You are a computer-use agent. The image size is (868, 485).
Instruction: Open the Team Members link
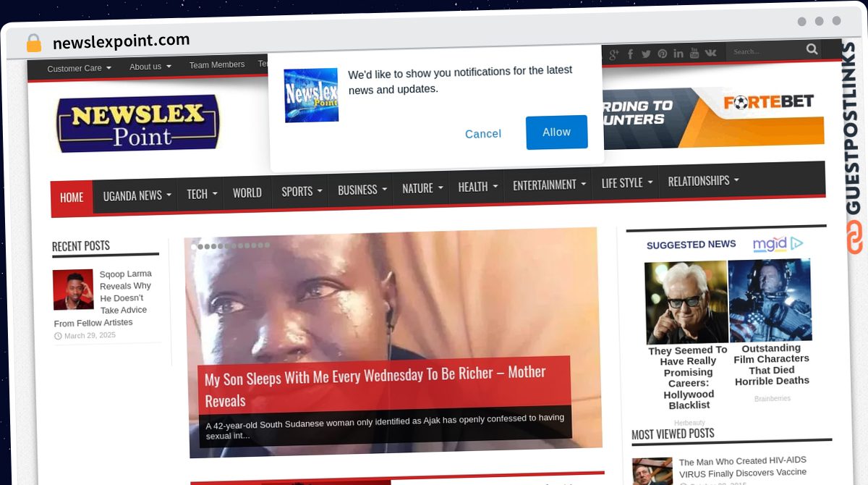(x=217, y=65)
